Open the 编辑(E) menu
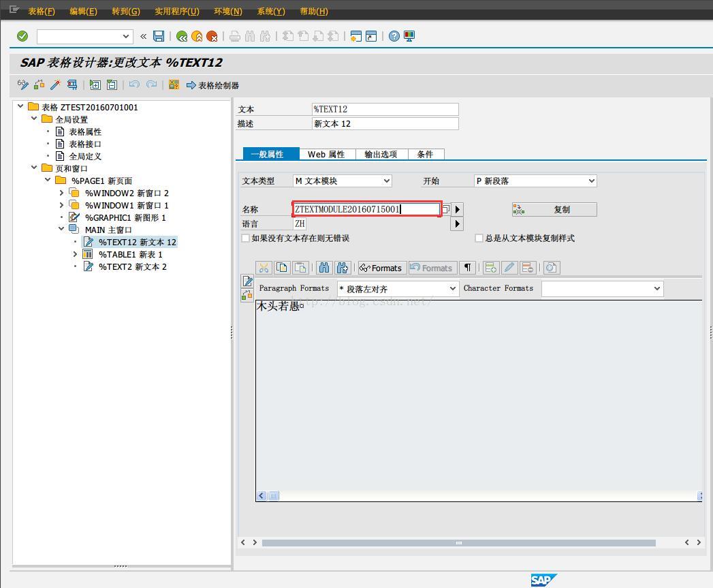Viewport: 713px width, 588px height. coord(83,12)
